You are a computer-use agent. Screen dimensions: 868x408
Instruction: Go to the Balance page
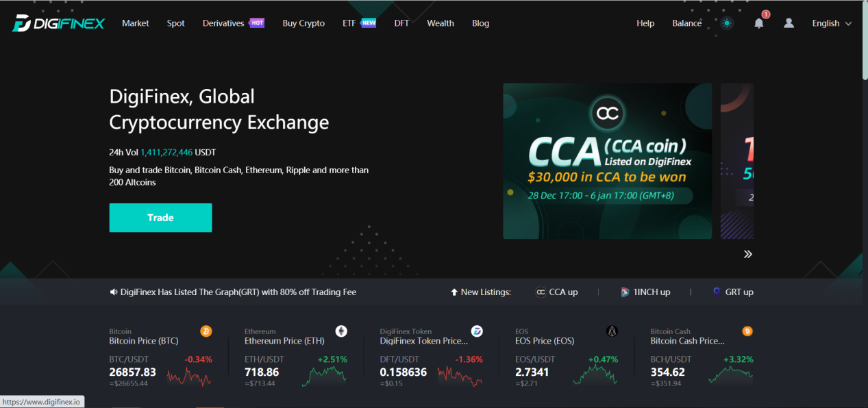click(x=686, y=23)
